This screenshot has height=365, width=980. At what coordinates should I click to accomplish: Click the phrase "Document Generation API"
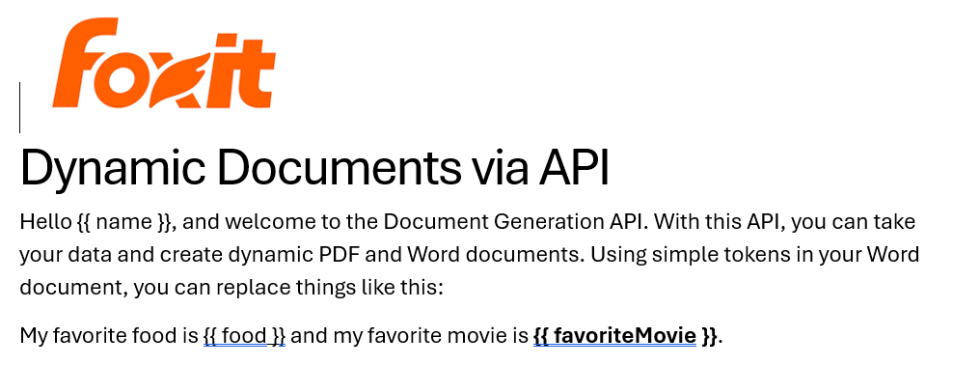pyautogui.click(x=516, y=222)
